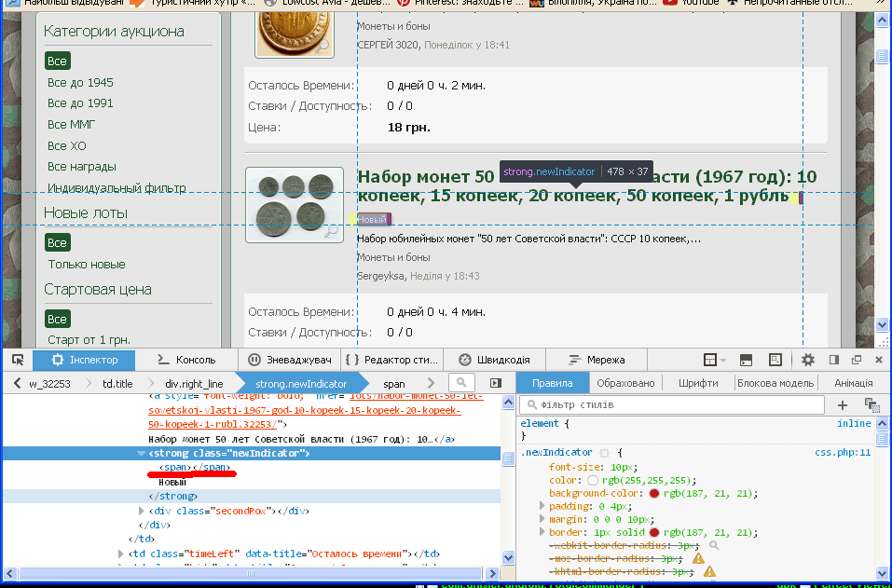Activate the element picker tool

(18, 360)
